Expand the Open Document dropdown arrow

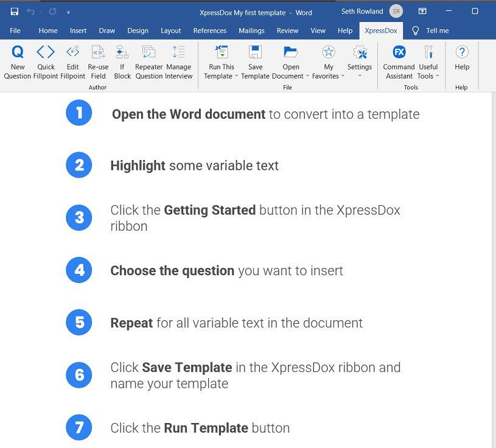[307, 76]
